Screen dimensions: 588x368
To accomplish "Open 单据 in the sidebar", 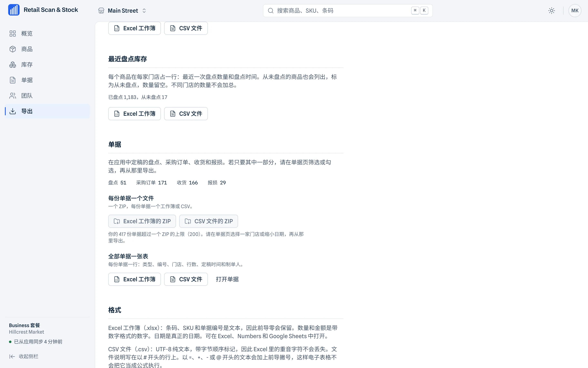I will click(x=47, y=80).
